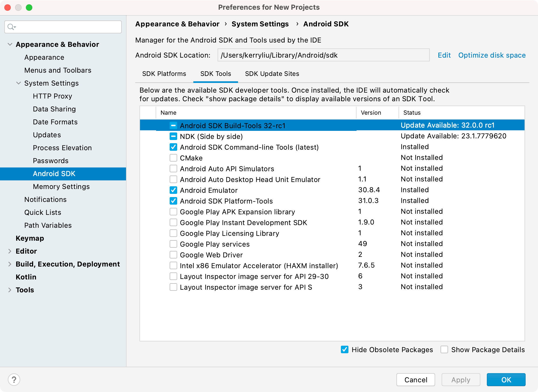Uncheck the Android Emulator checkbox
The width and height of the screenshot is (538, 392).
173,190
